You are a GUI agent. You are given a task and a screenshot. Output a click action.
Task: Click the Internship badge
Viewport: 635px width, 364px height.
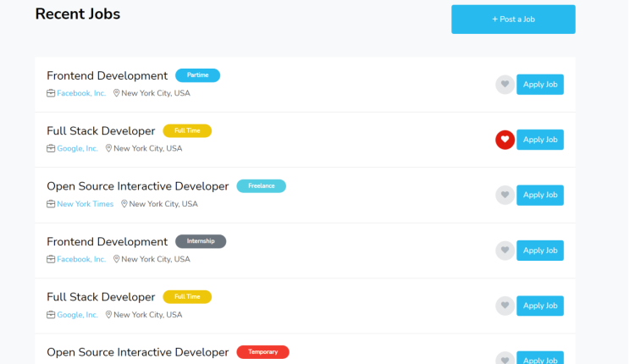point(201,241)
